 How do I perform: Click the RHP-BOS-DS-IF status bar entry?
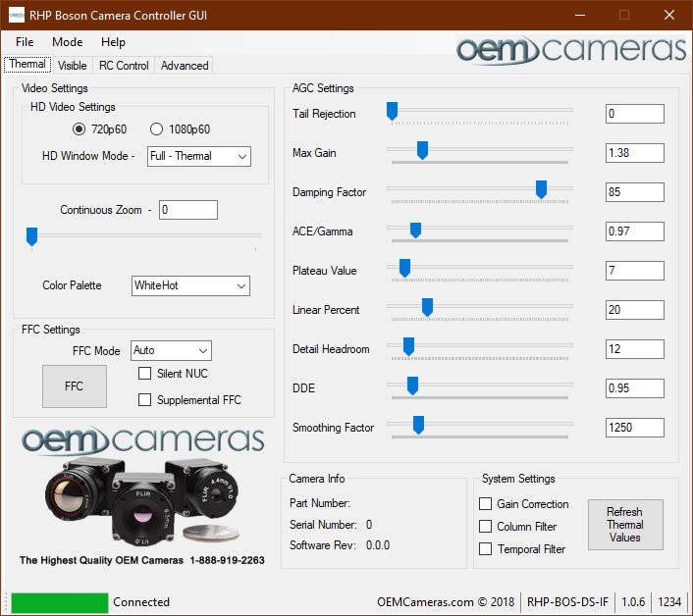(567, 602)
